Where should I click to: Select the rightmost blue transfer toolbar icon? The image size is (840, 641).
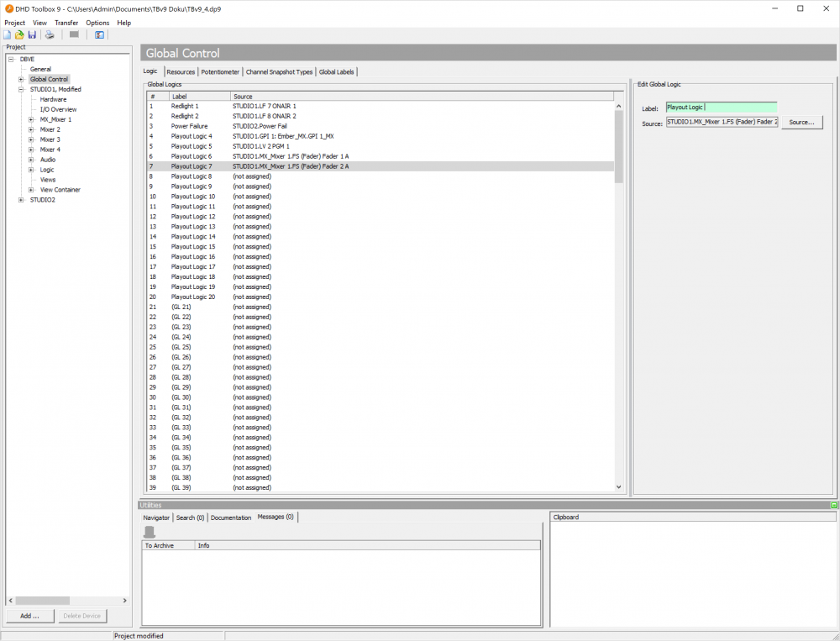click(x=99, y=34)
